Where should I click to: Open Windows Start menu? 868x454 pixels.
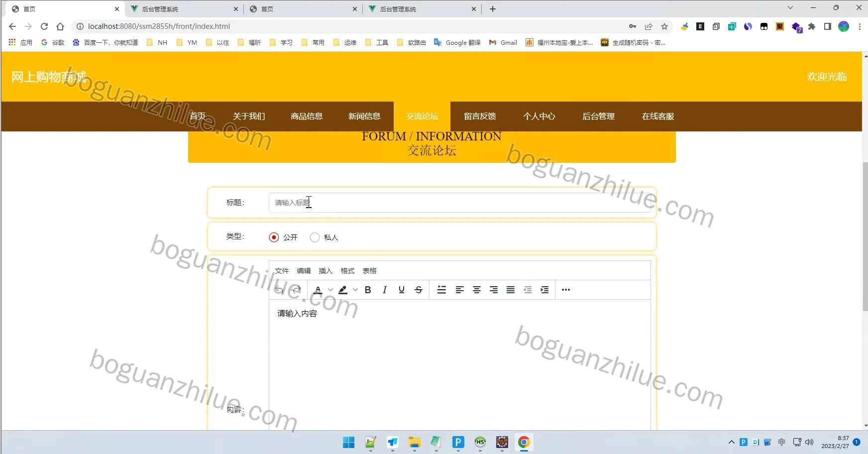(x=348, y=442)
